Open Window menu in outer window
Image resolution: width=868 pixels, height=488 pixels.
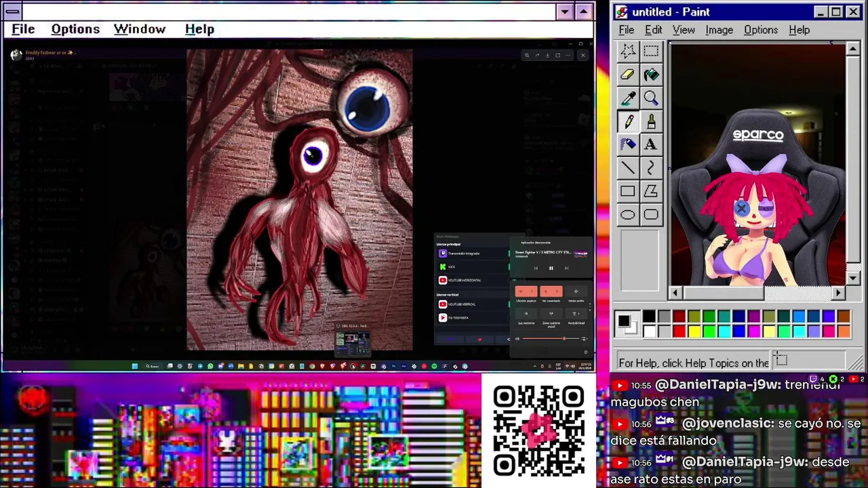(140, 29)
